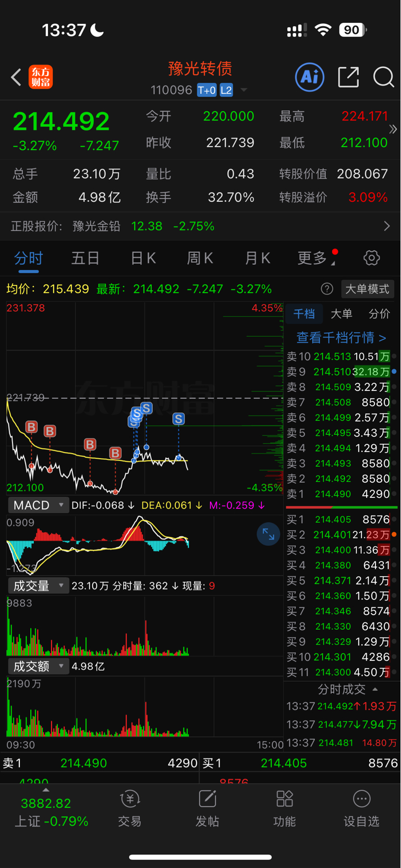401x868 pixels.
Task: Switch to 日K chart tab
Action: pyautogui.click(x=143, y=258)
